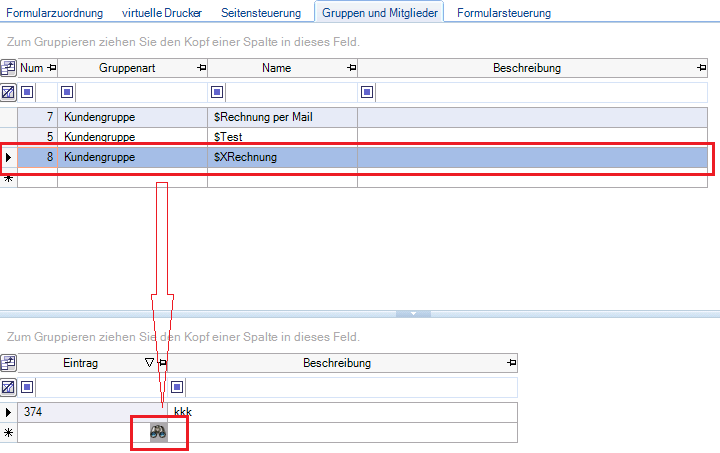
Task: Open filter operator for Eintrag column
Action: pyautogui.click(x=27, y=387)
